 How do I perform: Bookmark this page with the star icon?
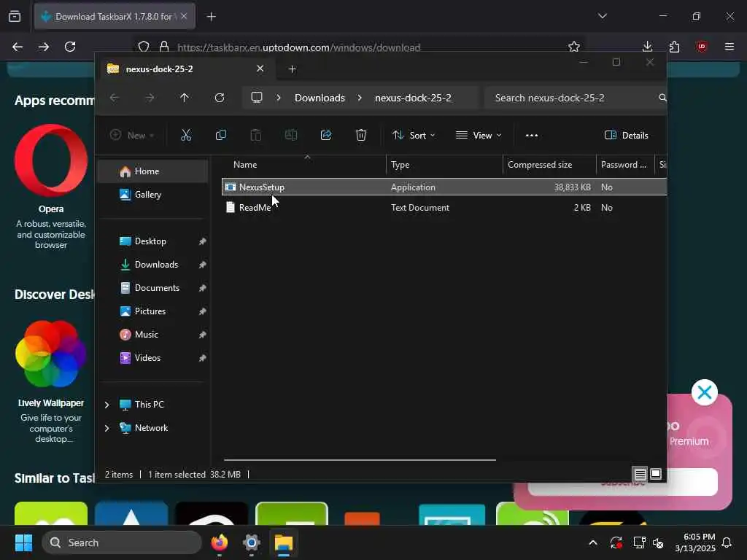pyautogui.click(x=574, y=47)
